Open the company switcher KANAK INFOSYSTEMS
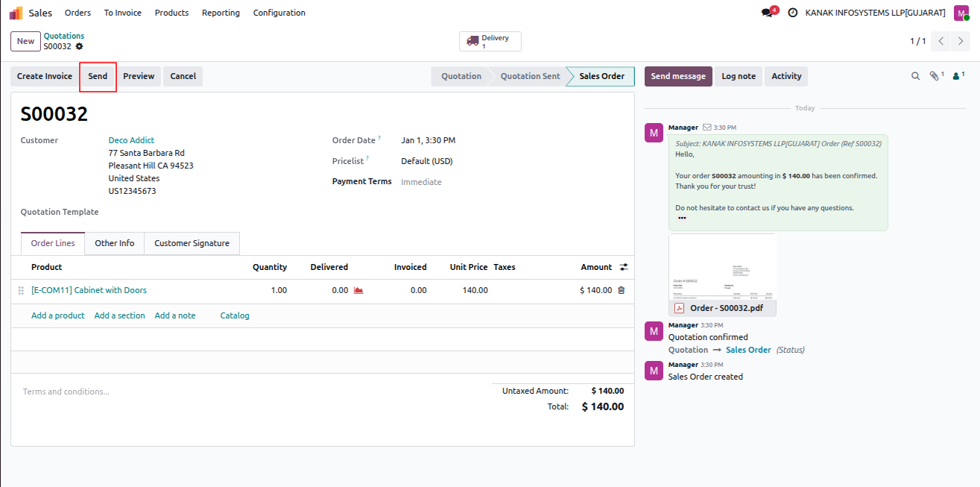Image resolution: width=980 pixels, height=487 pixels. pyautogui.click(x=876, y=13)
